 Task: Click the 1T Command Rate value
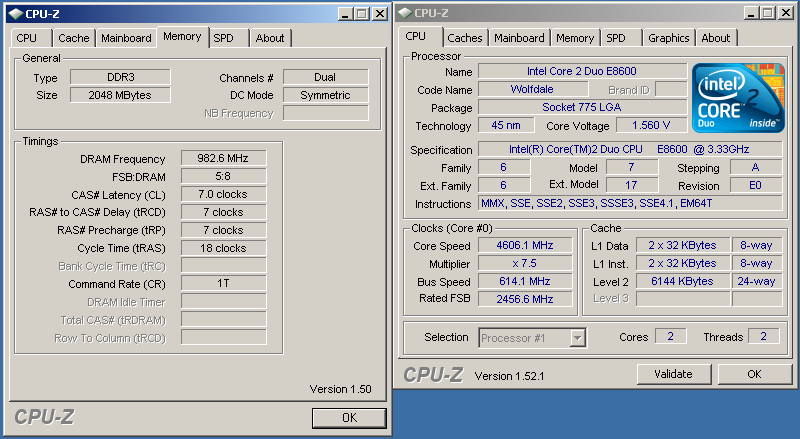click(x=223, y=283)
